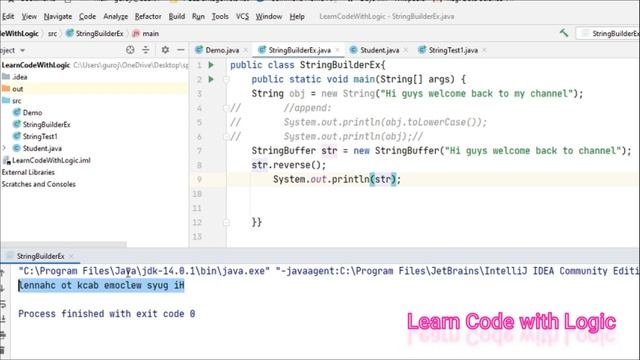Screen dimensions: 640x360
Task: Click the run gutter arrow on line 1
Action: pos(211,65)
